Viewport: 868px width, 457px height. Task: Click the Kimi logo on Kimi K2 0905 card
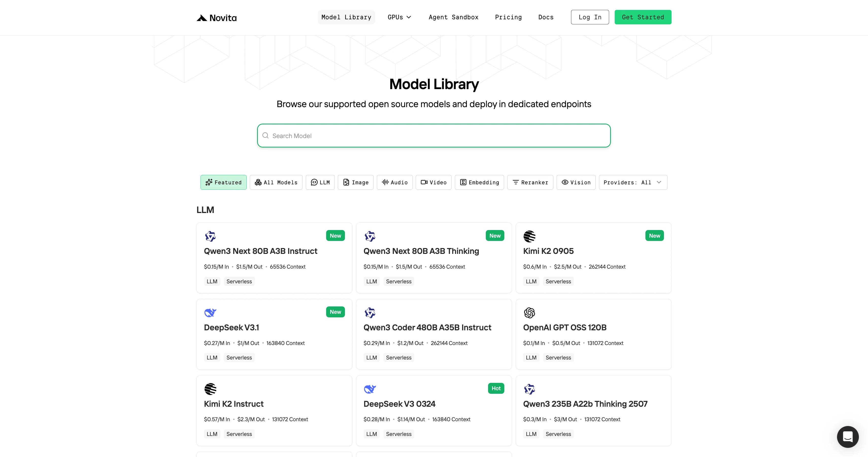point(529,236)
